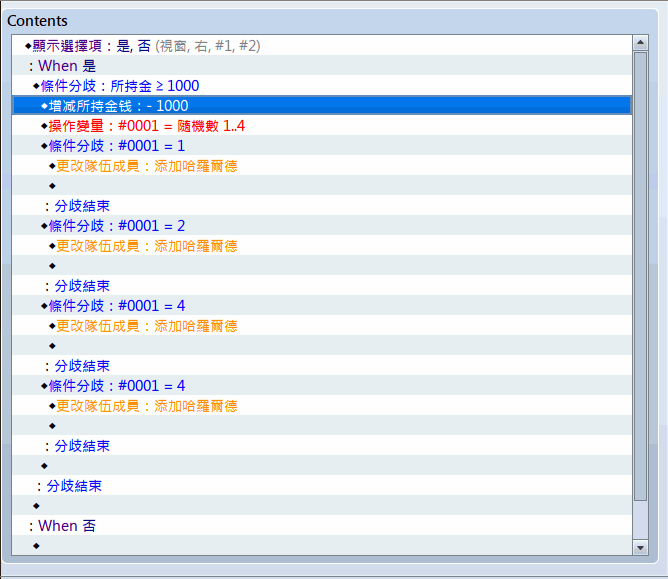Select the 條件分歧：#0001 = 1 row

[x=322, y=146]
